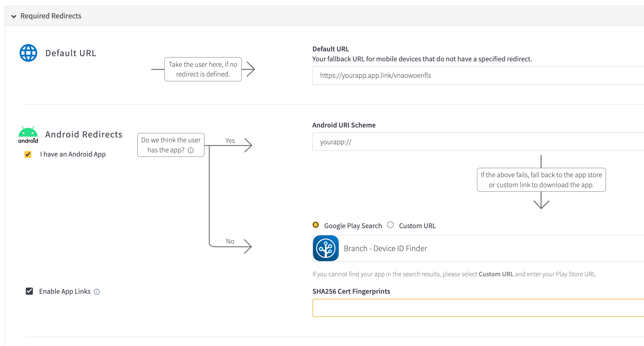Click the 'Required Redirects' section title
644x346 pixels.
click(x=51, y=16)
